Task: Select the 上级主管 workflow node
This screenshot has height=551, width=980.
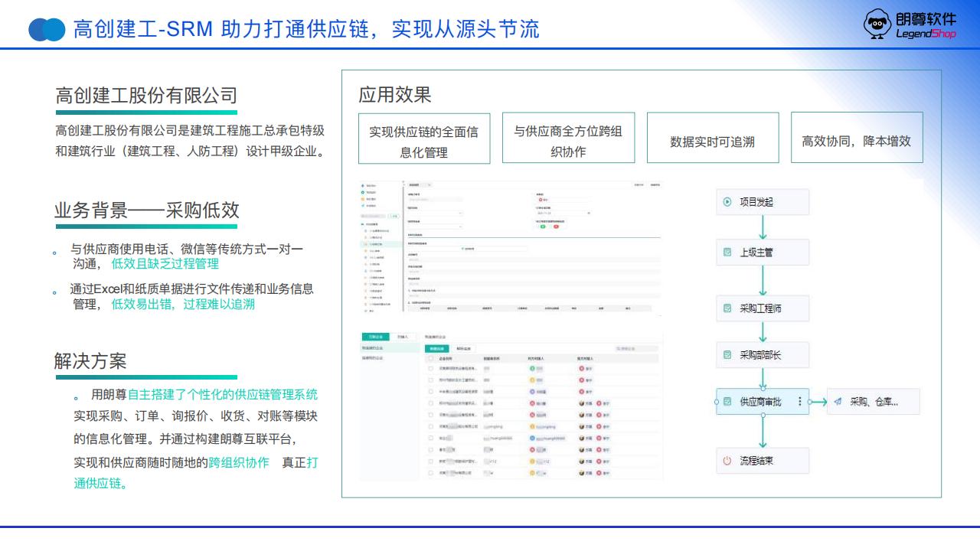Action: pos(763,252)
